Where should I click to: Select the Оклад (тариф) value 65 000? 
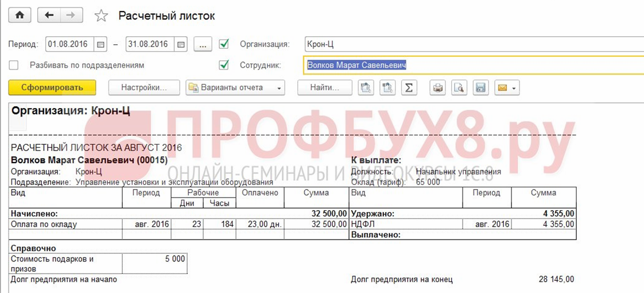coord(428,182)
